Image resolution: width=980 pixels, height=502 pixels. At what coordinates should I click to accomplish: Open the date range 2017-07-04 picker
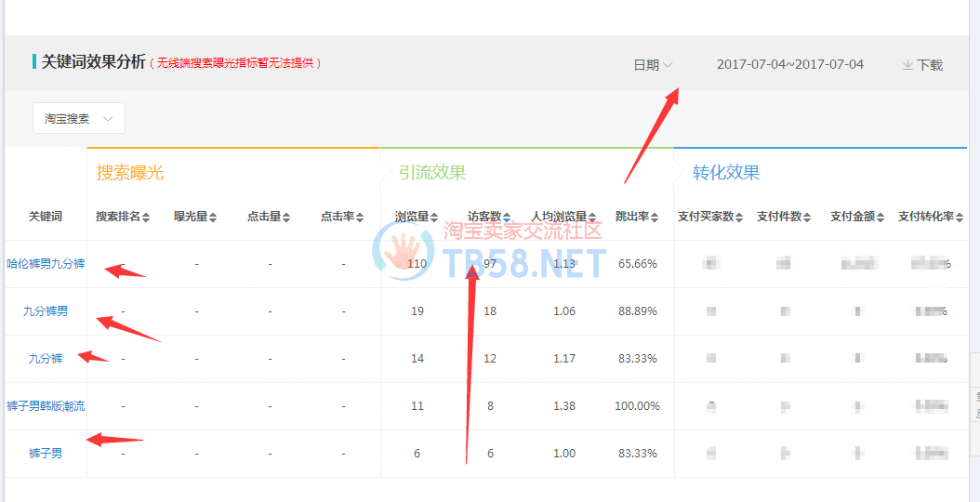pyautogui.click(x=789, y=65)
